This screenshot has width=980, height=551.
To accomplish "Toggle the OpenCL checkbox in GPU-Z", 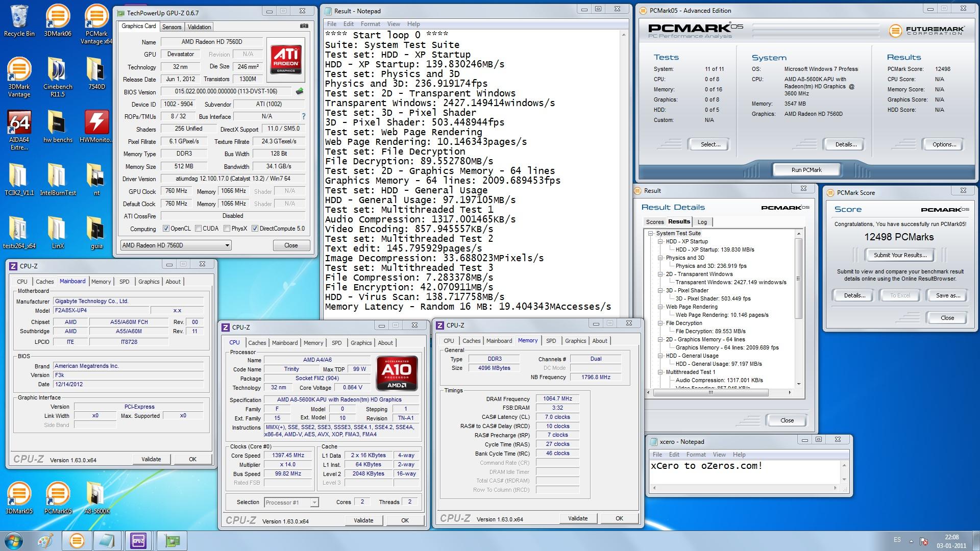I will point(166,229).
